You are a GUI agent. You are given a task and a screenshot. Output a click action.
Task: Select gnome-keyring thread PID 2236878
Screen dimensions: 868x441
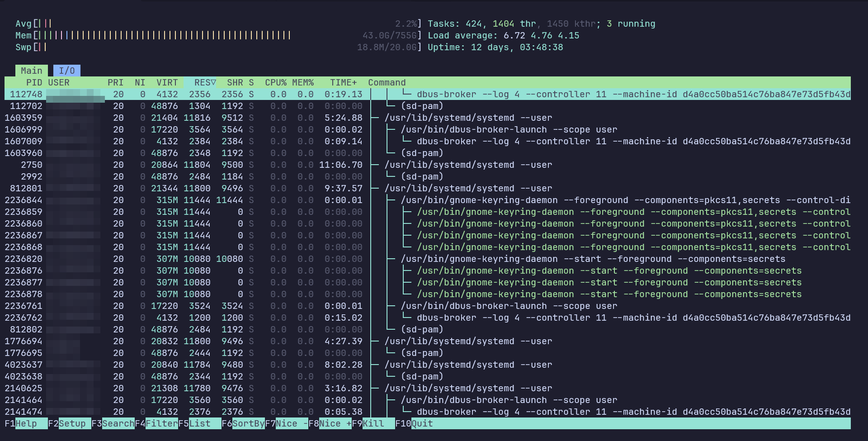(428, 294)
